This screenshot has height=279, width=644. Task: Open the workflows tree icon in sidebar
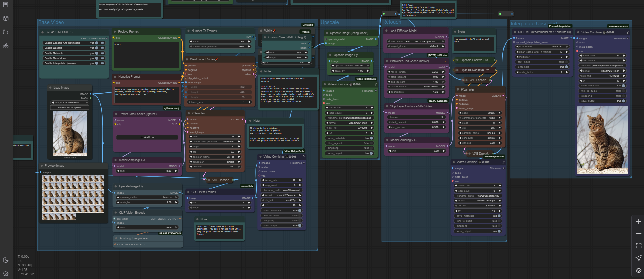tap(6, 45)
